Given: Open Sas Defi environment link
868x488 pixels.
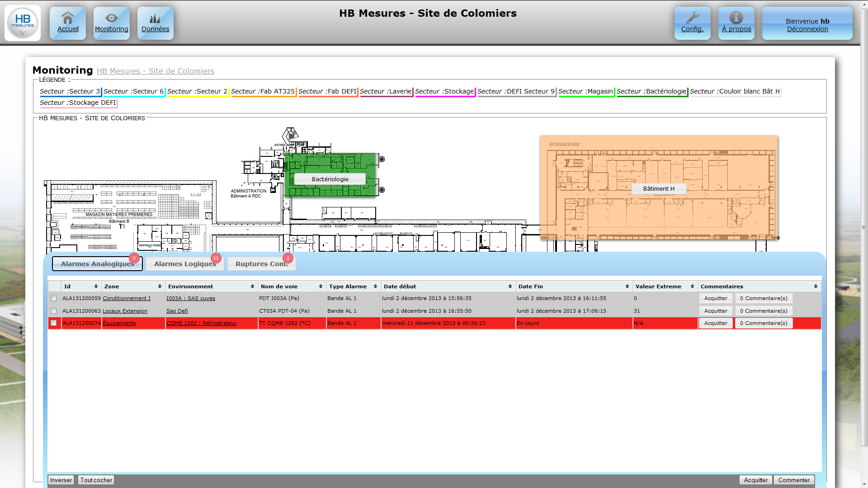Looking at the screenshot, I should [x=177, y=311].
